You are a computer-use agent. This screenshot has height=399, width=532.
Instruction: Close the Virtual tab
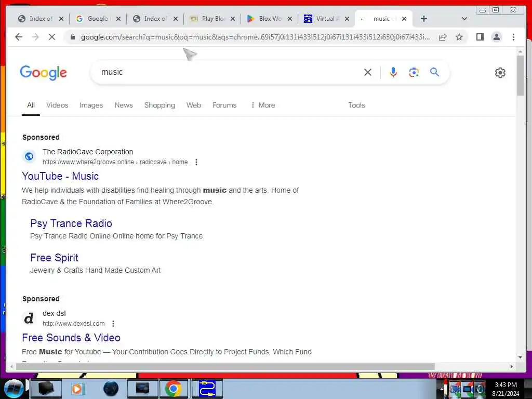[347, 19]
